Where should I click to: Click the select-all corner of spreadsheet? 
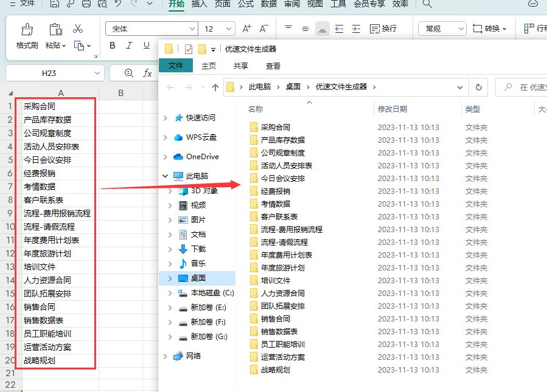point(10,93)
